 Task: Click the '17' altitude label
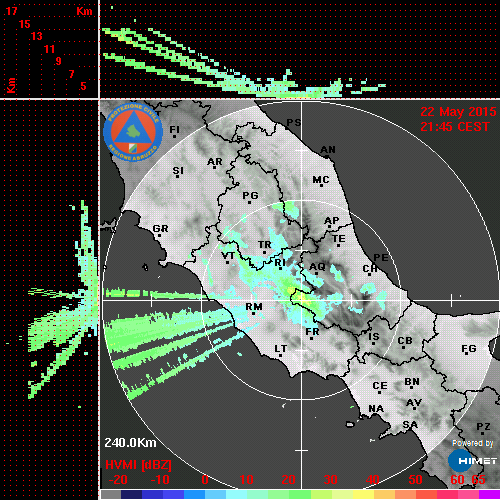click(11, 11)
